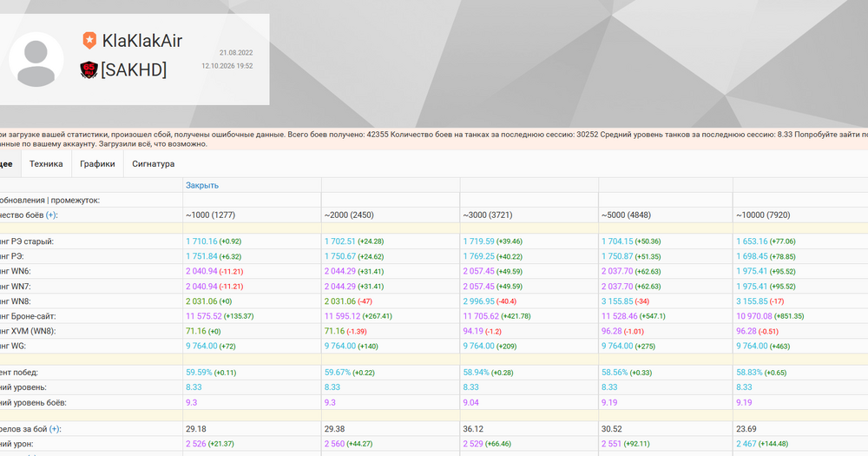Click the battle tier value 9.04
The height and width of the screenshot is (456, 868).
tap(471, 403)
